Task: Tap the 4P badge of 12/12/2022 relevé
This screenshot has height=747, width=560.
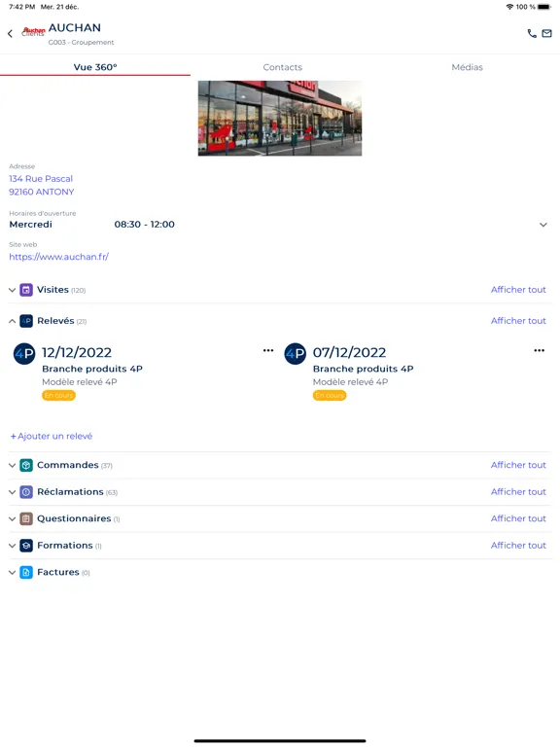Action: tap(24, 353)
